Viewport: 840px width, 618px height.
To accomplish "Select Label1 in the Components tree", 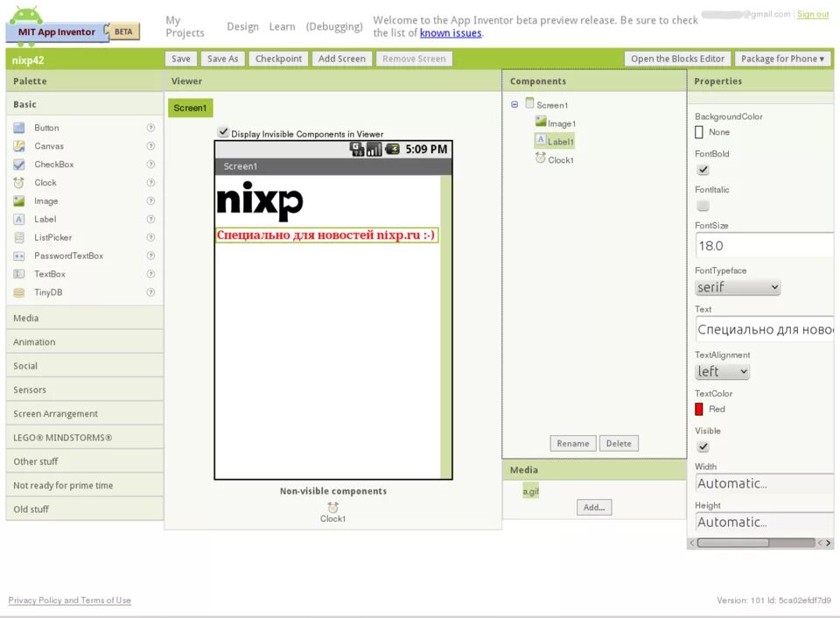I will (555, 141).
